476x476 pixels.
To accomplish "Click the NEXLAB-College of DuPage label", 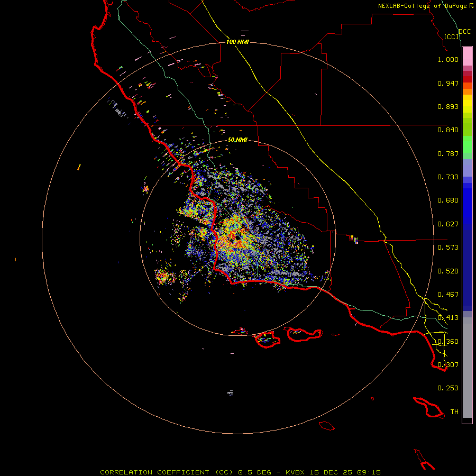I will [x=422, y=6].
